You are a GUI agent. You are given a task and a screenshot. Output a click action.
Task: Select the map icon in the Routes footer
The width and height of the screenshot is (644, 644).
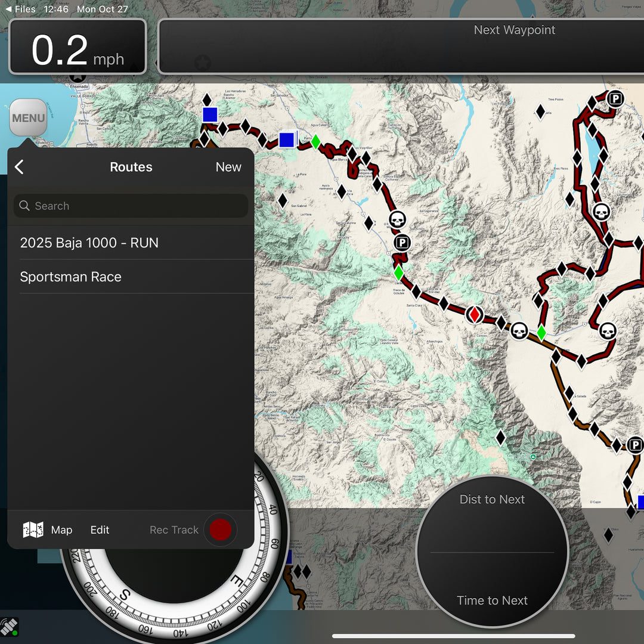(33, 530)
